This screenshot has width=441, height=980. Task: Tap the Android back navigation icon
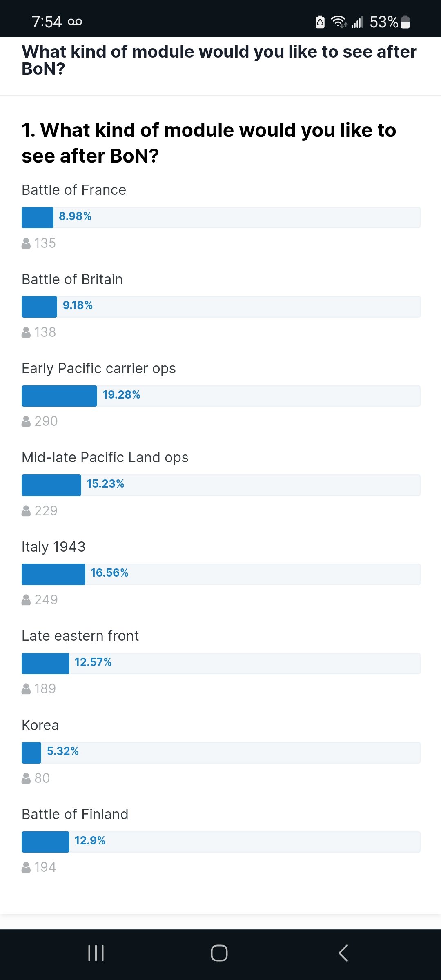tap(343, 953)
